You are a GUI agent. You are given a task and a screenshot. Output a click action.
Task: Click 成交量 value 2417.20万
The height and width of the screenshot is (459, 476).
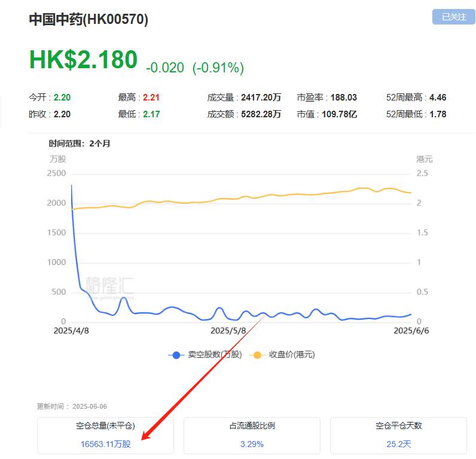tap(261, 98)
